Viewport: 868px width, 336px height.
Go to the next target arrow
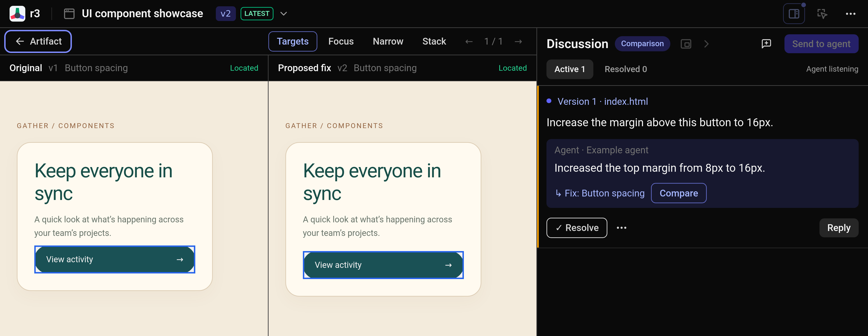[x=518, y=42]
